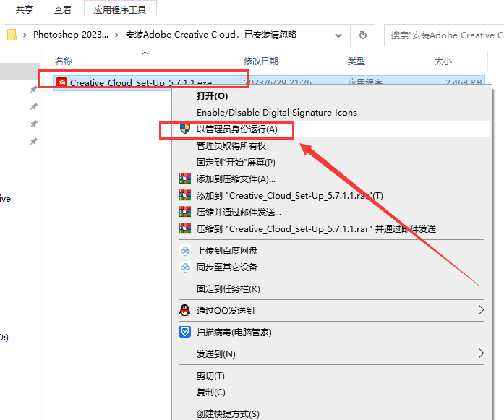
Task: Expand the 发送到(N) submenu arrow
Action: [x=481, y=353]
